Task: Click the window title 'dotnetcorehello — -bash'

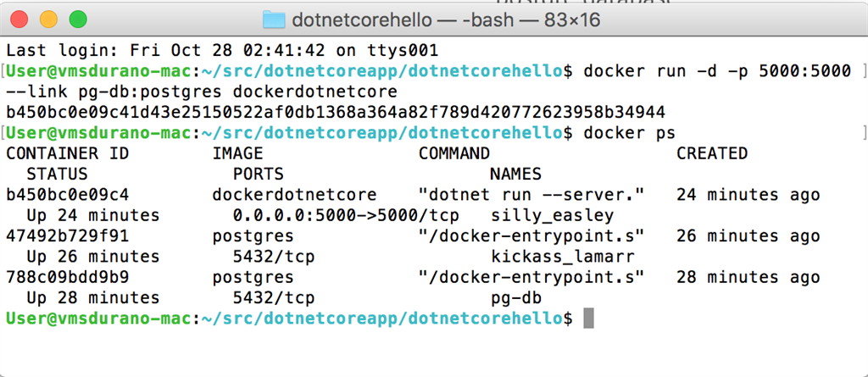Action: (x=445, y=19)
